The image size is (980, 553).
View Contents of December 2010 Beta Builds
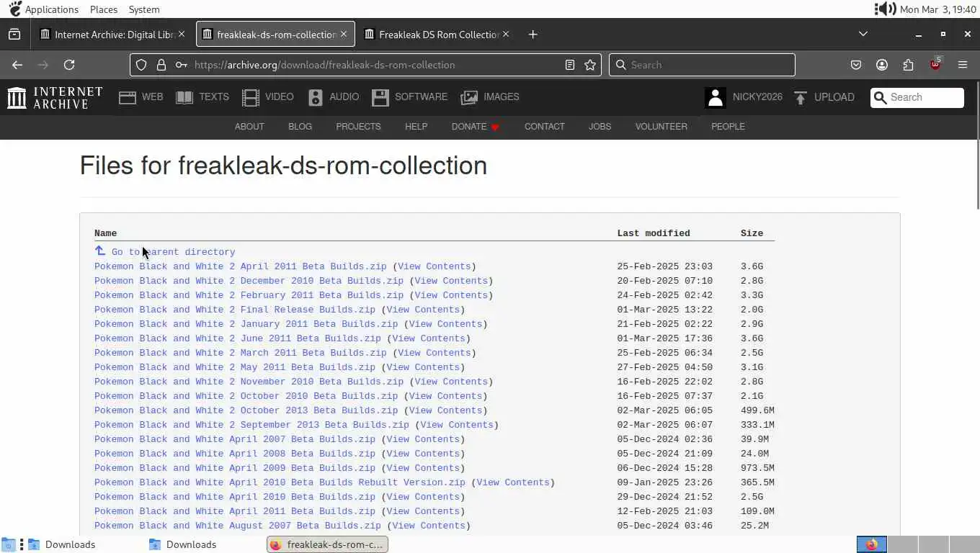coord(451,281)
